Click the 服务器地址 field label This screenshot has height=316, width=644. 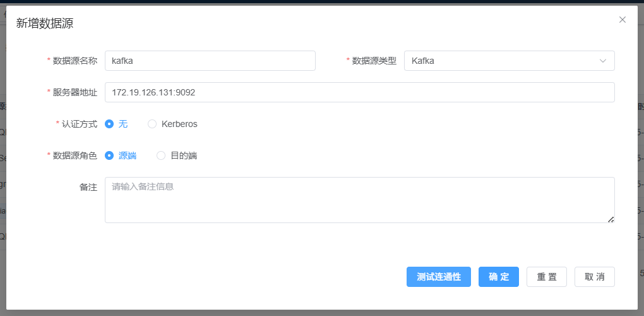tap(75, 92)
